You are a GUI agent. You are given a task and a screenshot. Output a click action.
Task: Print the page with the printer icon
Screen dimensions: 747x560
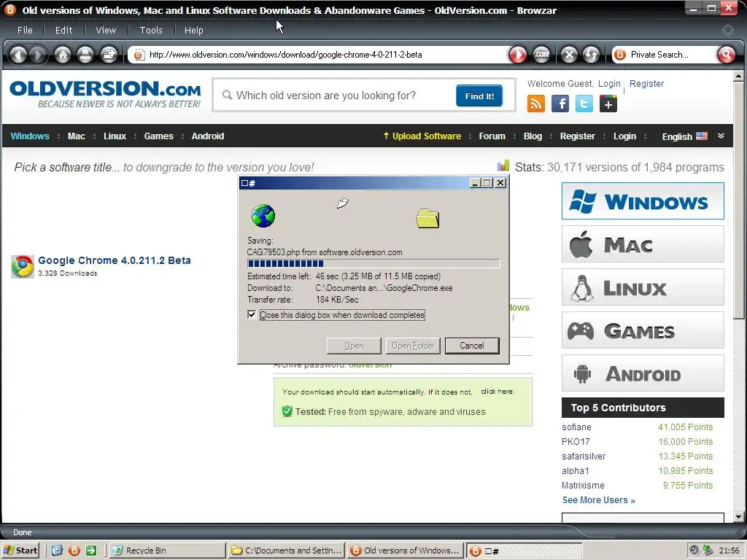tap(85, 55)
